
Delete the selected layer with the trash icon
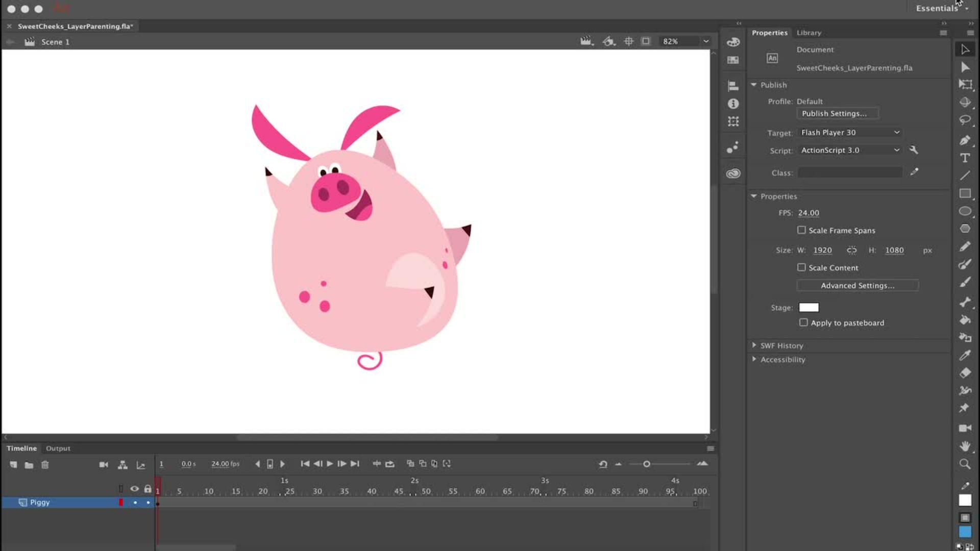[x=45, y=465]
